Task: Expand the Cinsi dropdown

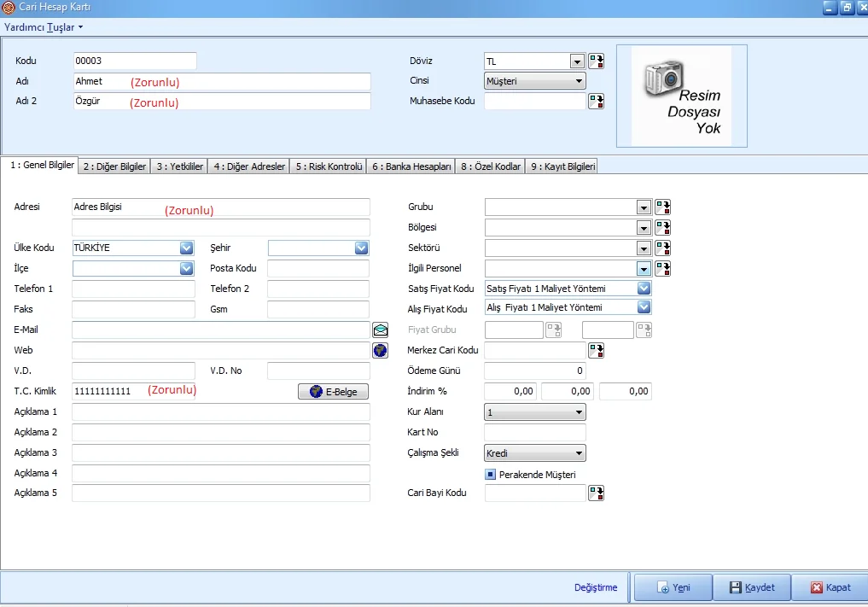Action: 579,82
